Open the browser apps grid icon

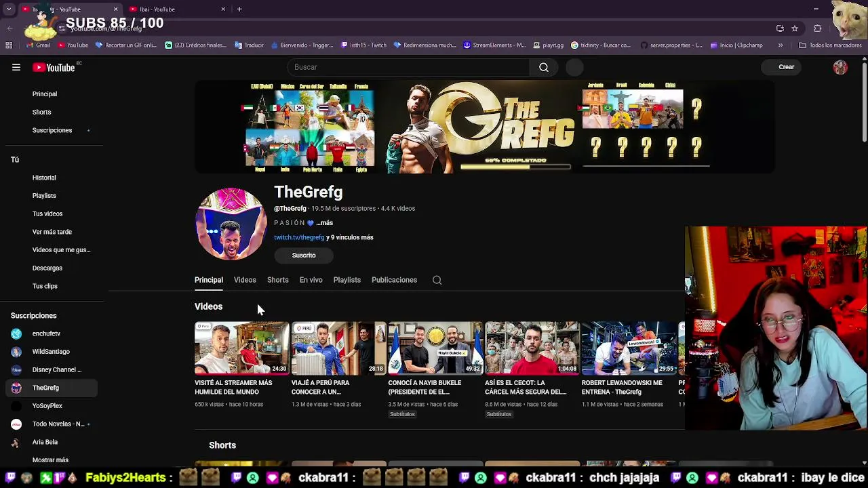[x=9, y=45]
